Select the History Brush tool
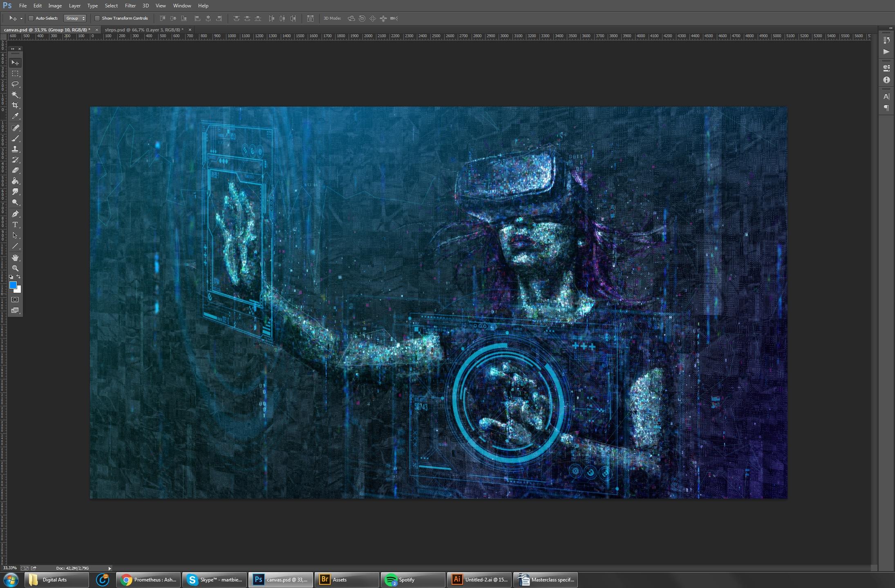The width and height of the screenshot is (895, 588). pos(15,160)
